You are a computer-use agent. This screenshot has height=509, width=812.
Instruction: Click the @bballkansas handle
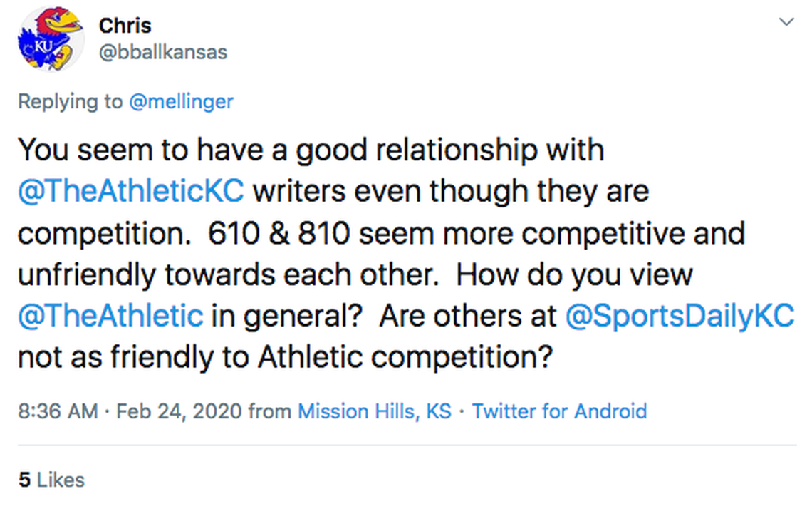point(162,52)
